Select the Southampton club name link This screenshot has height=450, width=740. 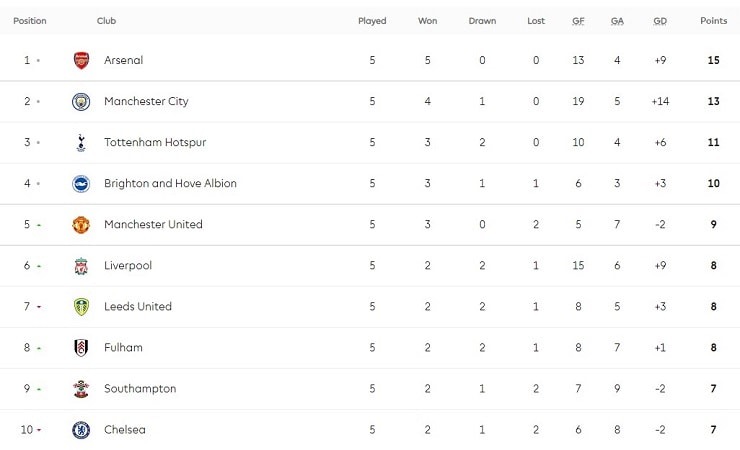[140, 389]
